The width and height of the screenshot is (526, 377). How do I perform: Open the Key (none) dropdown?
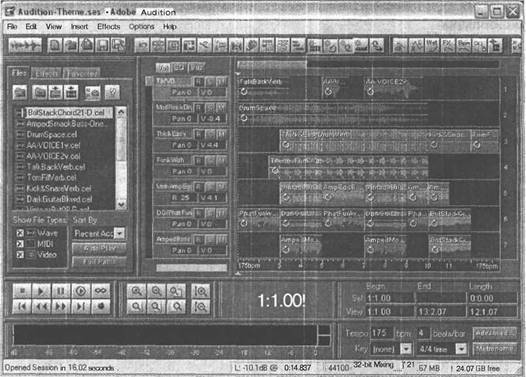[x=391, y=349]
